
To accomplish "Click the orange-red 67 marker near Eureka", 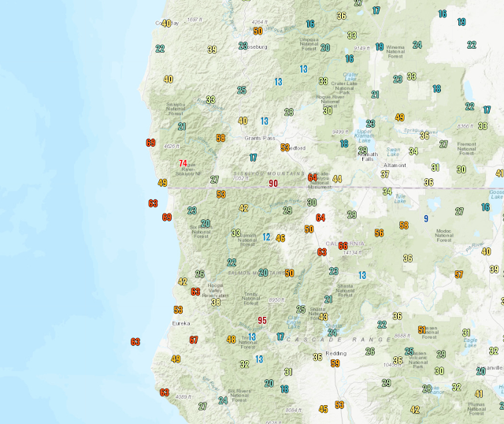I will (x=194, y=340).
